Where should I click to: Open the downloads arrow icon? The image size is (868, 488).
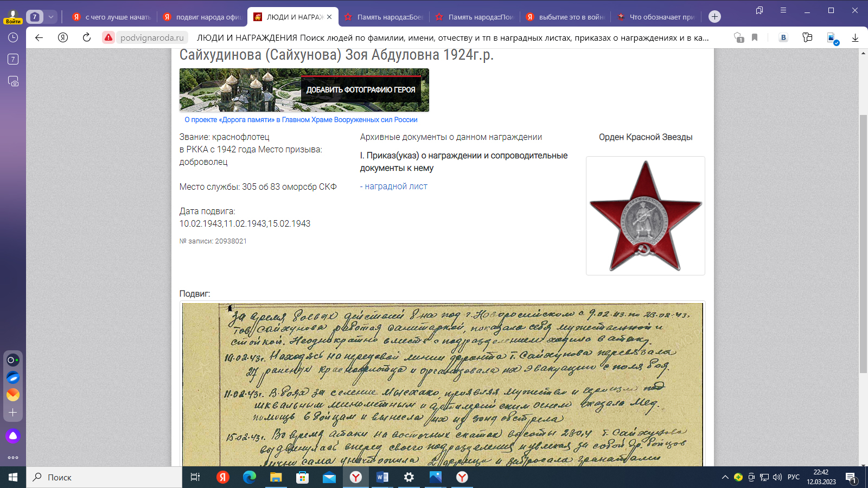click(x=855, y=37)
